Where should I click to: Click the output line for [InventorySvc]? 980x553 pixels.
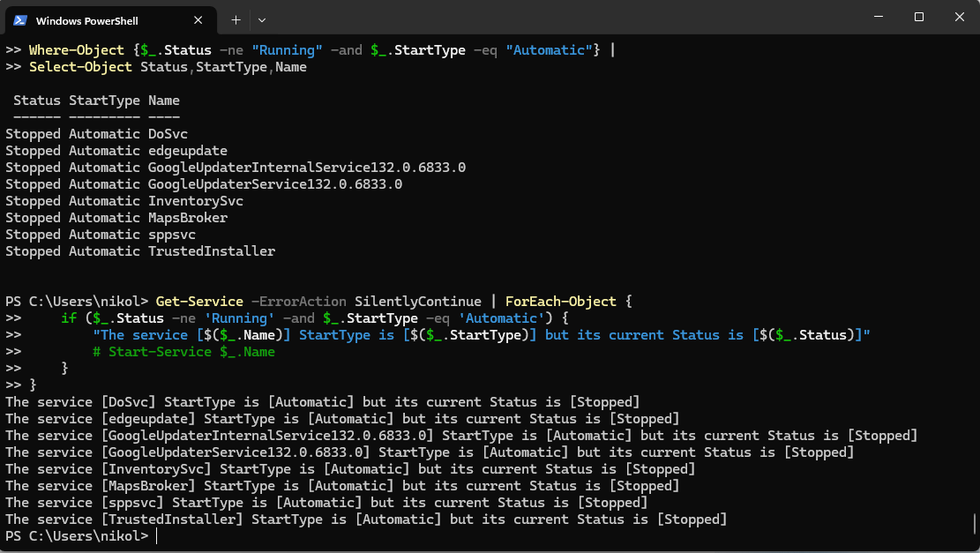350,469
